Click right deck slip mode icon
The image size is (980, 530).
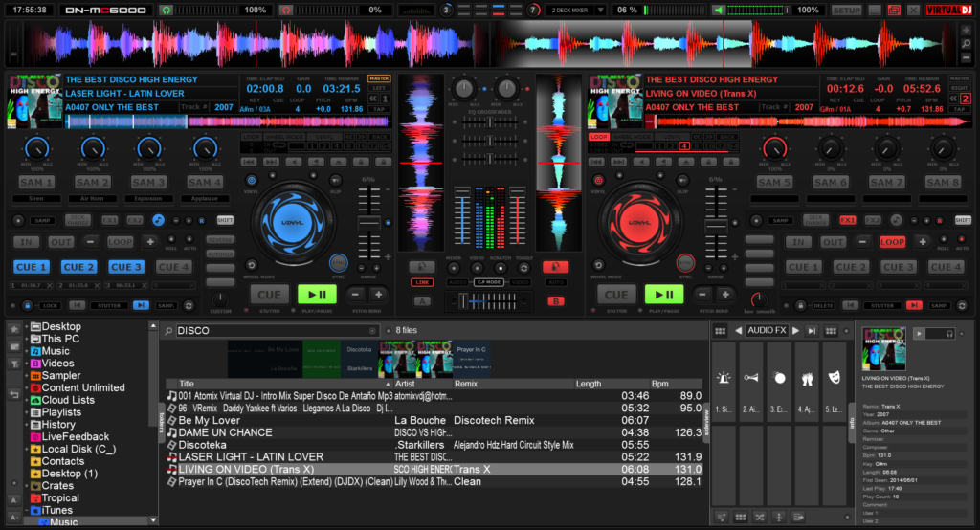682,181
